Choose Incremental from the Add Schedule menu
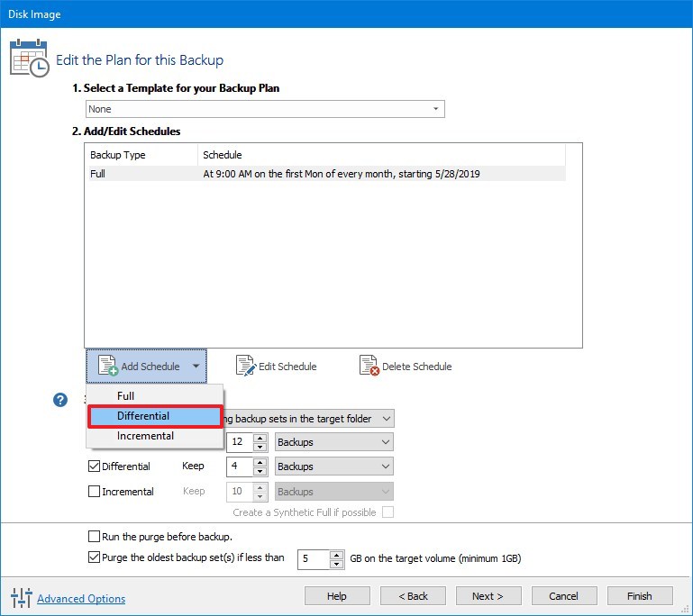The height and width of the screenshot is (616, 693). 155,436
